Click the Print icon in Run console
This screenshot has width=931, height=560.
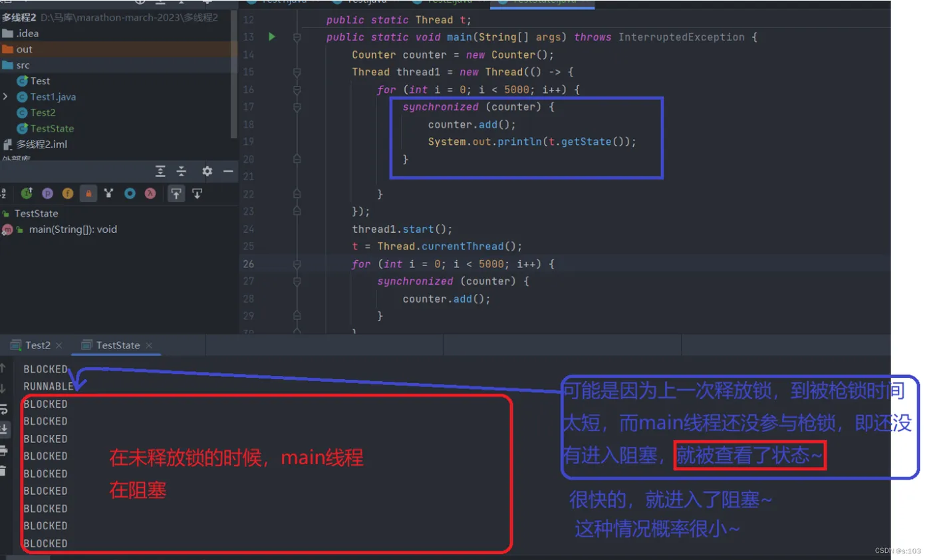coord(3,450)
